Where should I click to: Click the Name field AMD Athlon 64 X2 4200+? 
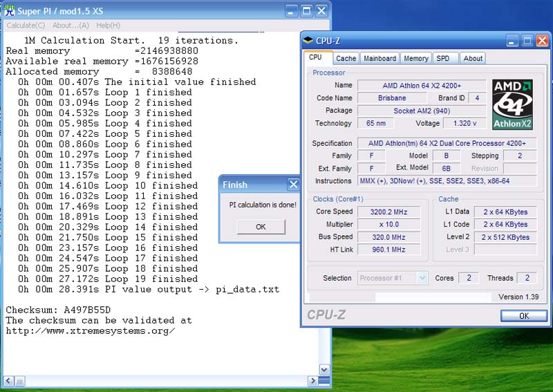coord(422,86)
